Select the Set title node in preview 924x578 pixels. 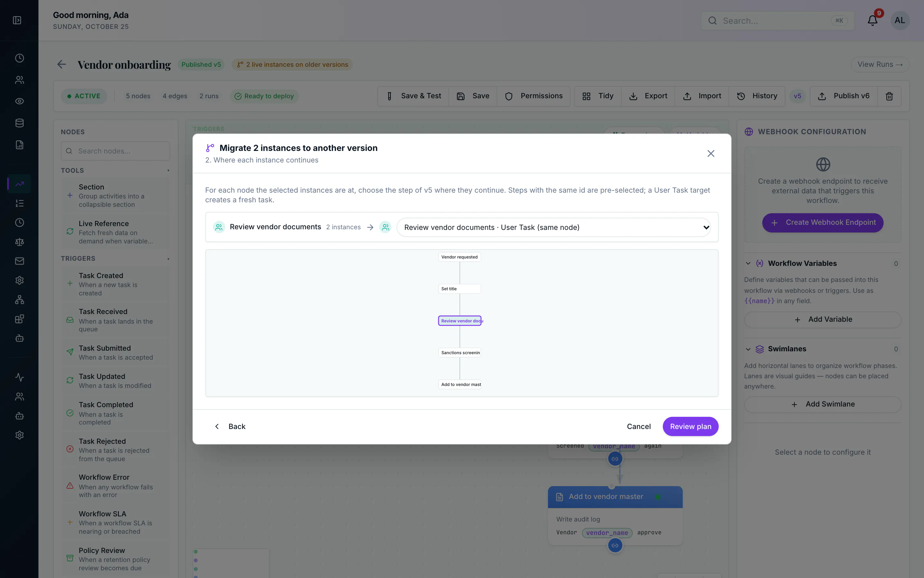point(459,289)
